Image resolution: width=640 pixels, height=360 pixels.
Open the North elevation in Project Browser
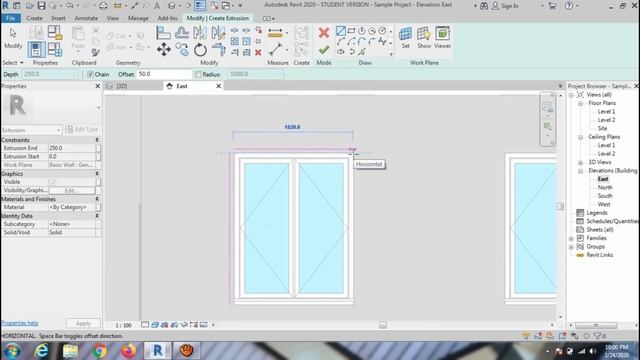click(x=605, y=188)
